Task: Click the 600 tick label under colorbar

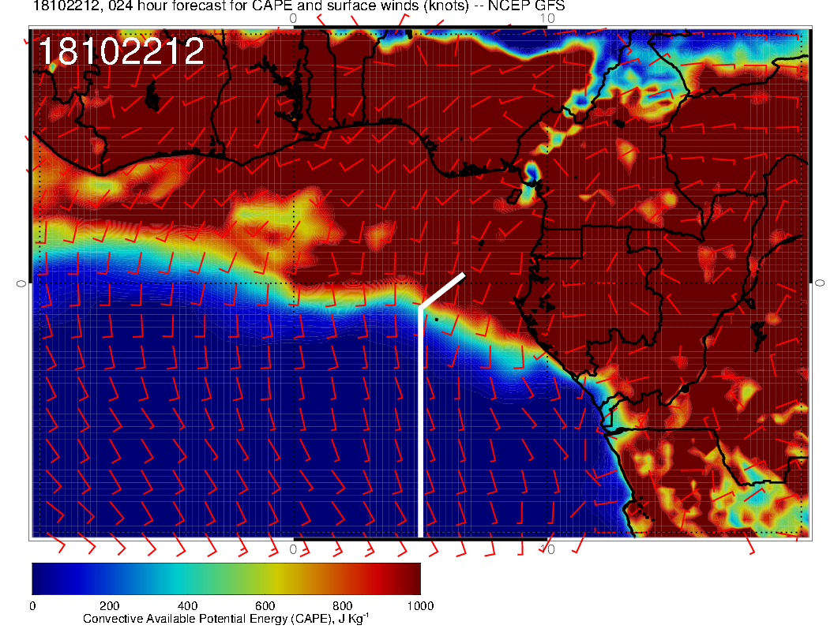Action: (265, 606)
